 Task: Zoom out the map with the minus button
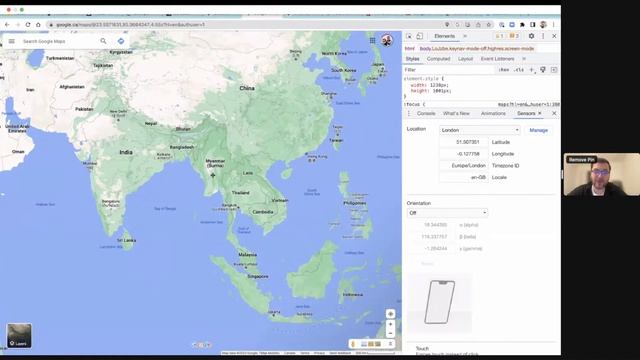[x=390, y=333]
